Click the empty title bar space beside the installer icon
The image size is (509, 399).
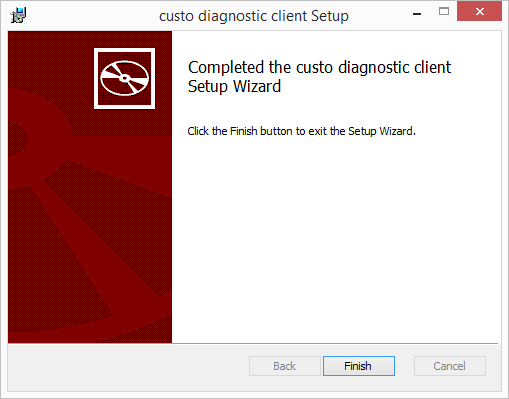tap(90, 15)
